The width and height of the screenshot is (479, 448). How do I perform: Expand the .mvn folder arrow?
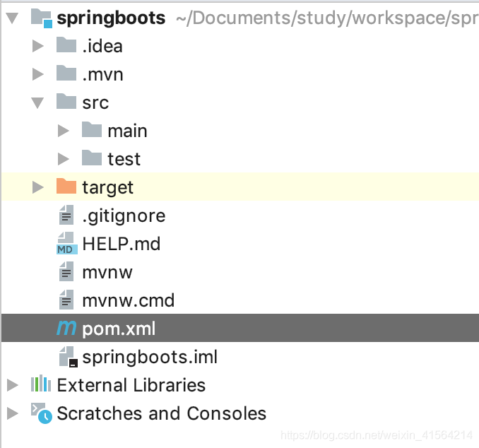38,74
